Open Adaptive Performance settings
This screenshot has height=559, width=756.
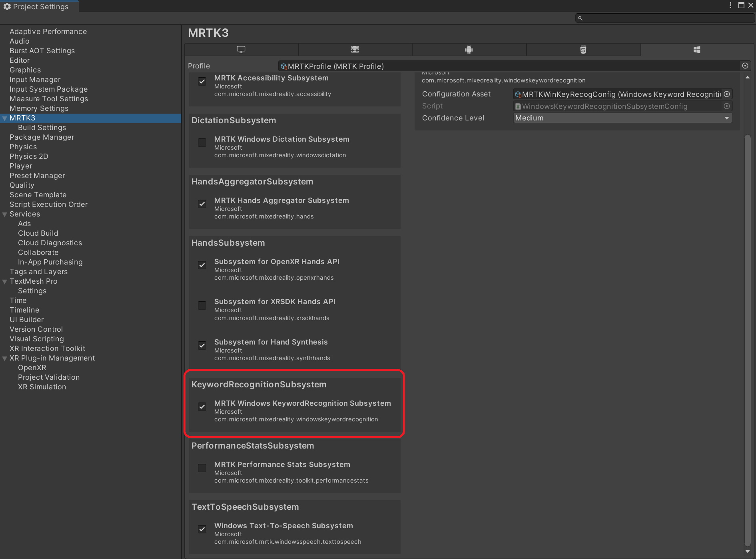pos(48,32)
